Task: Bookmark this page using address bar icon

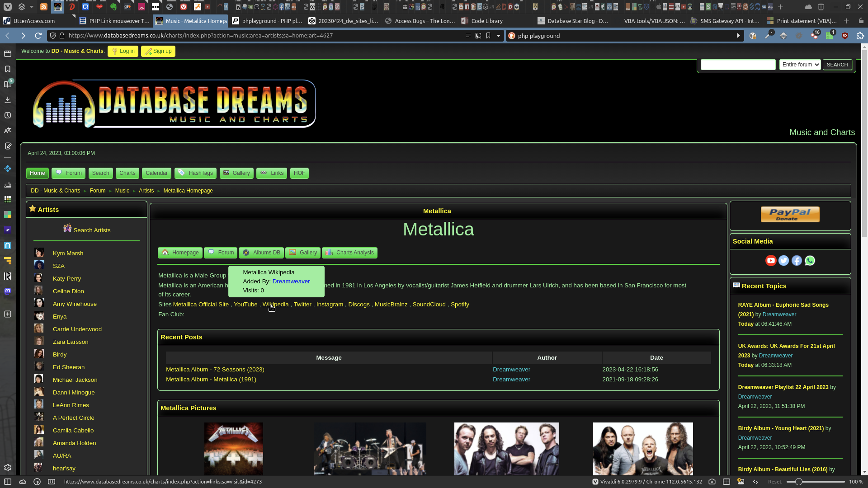Action: pos(488,36)
